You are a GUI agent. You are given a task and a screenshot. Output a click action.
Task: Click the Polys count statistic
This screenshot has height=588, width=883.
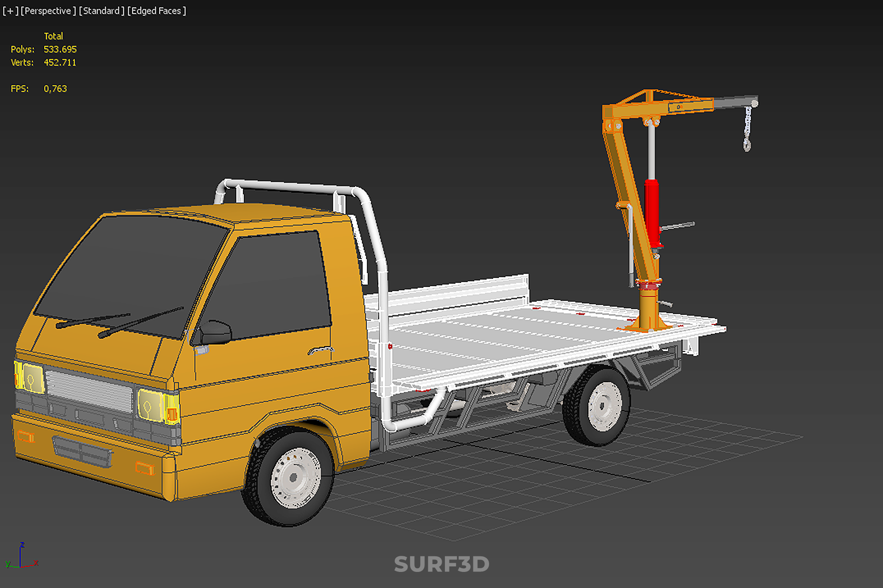(x=60, y=49)
